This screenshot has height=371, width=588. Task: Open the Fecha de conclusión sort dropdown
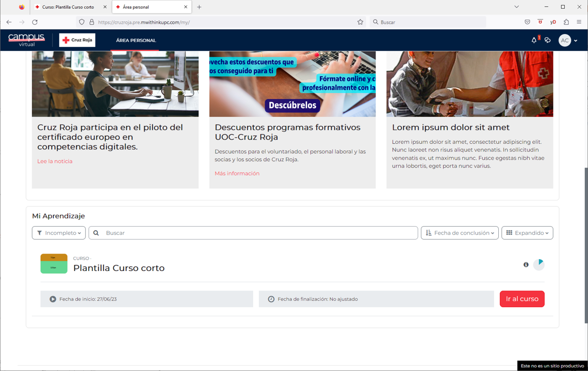[459, 232]
